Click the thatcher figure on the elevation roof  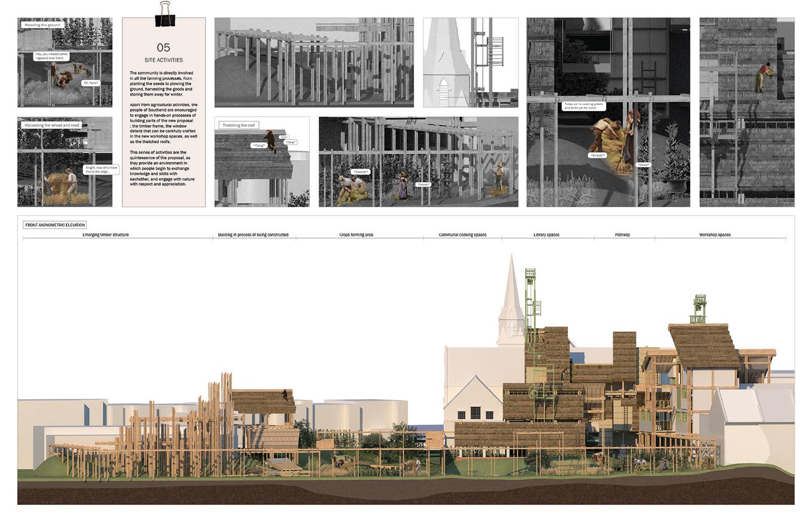[x=285, y=395]
